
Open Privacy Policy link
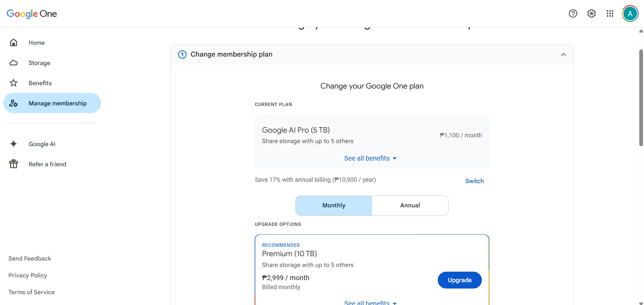28,275
